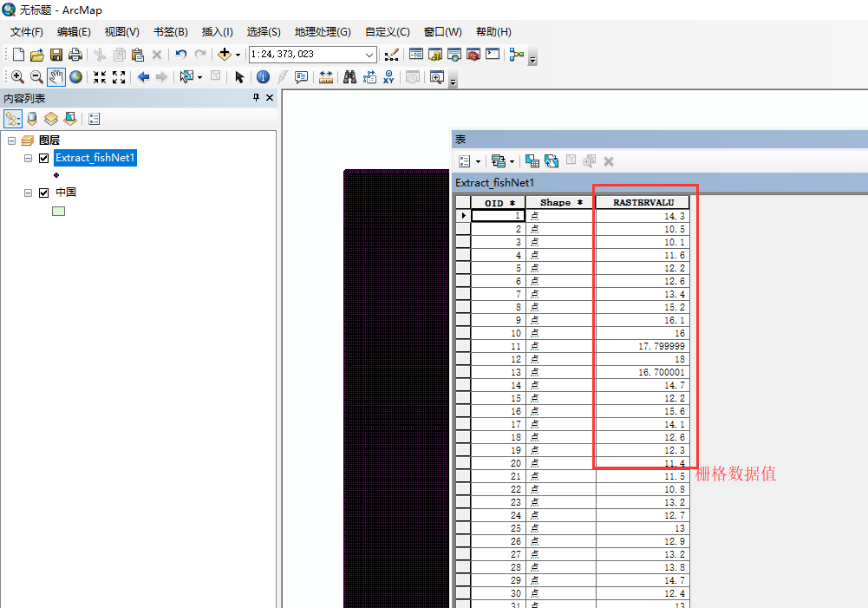Zoom to the full extent globe
This screenshot has width=868, height=608.
(75, 77)
